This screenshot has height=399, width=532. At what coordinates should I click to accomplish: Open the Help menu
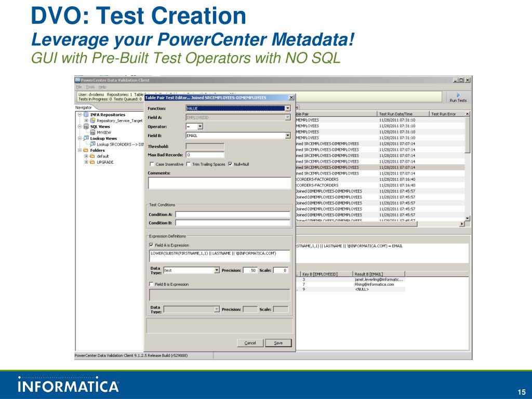coord(102,87)
